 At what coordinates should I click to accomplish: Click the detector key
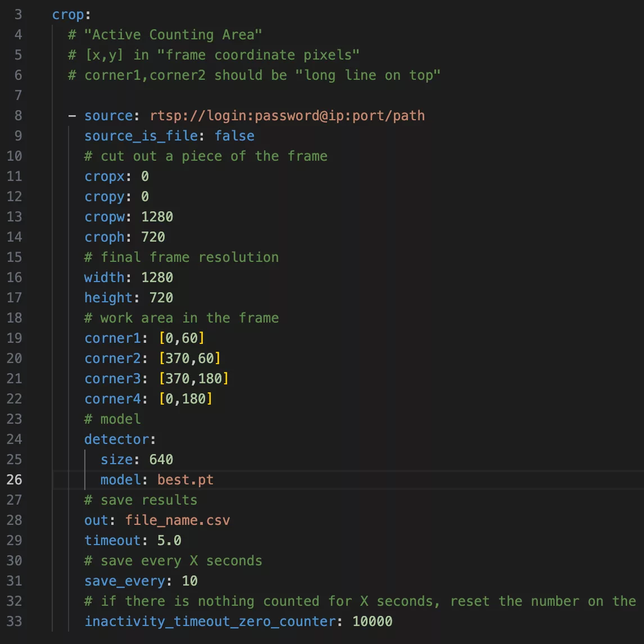pos(117,439)
